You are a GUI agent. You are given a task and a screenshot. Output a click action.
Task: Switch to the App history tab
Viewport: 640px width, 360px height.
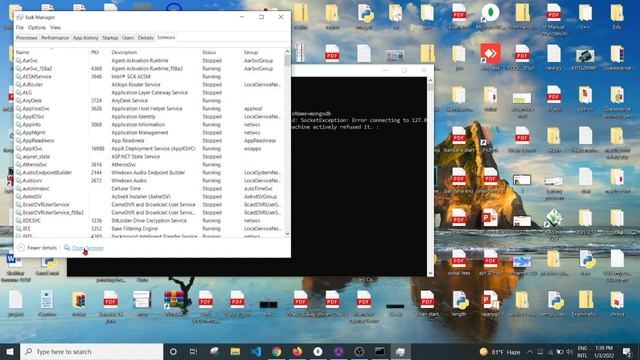tap(85, 38)
